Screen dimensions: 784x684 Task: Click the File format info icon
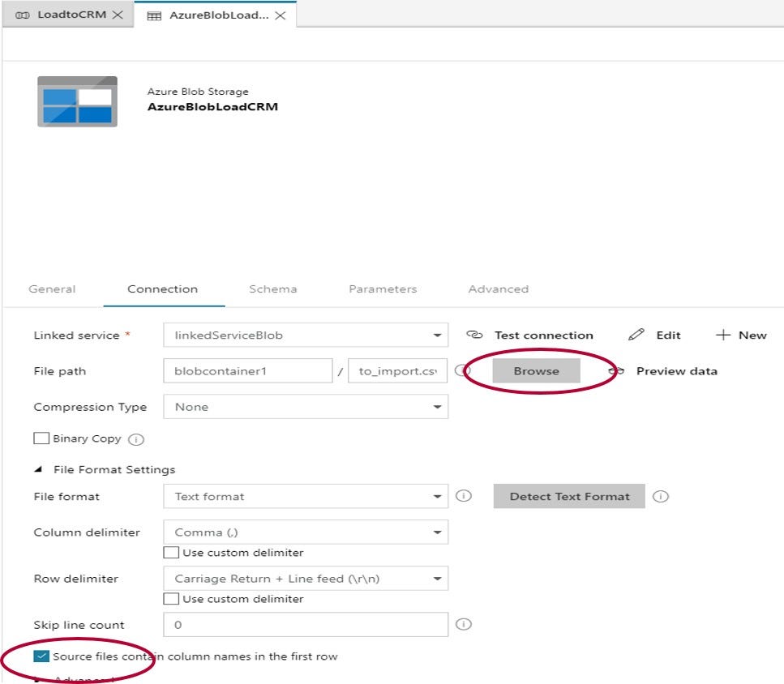[464, 496]
